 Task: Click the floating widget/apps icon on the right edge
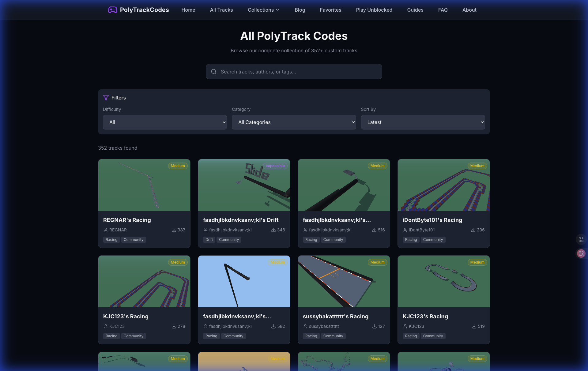pos(581,240)
